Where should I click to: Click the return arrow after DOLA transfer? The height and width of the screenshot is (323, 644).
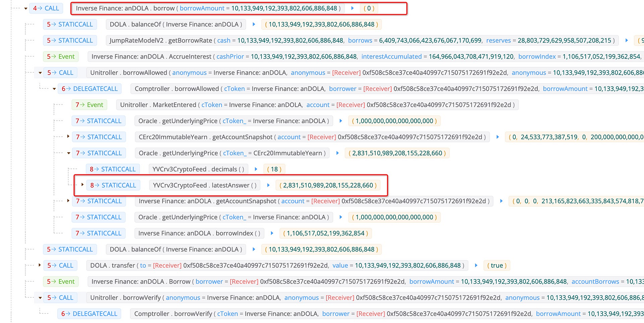(476, 265)
